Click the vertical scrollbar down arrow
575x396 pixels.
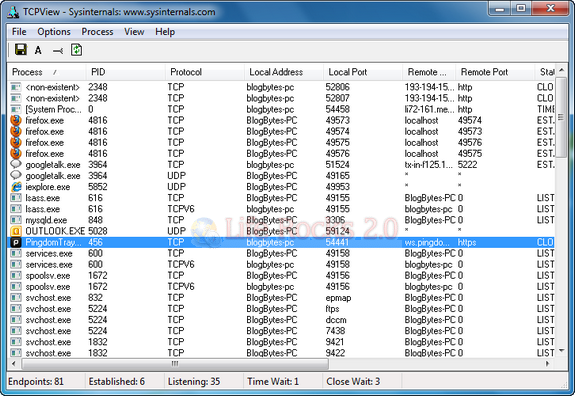(x=561, y=351)
